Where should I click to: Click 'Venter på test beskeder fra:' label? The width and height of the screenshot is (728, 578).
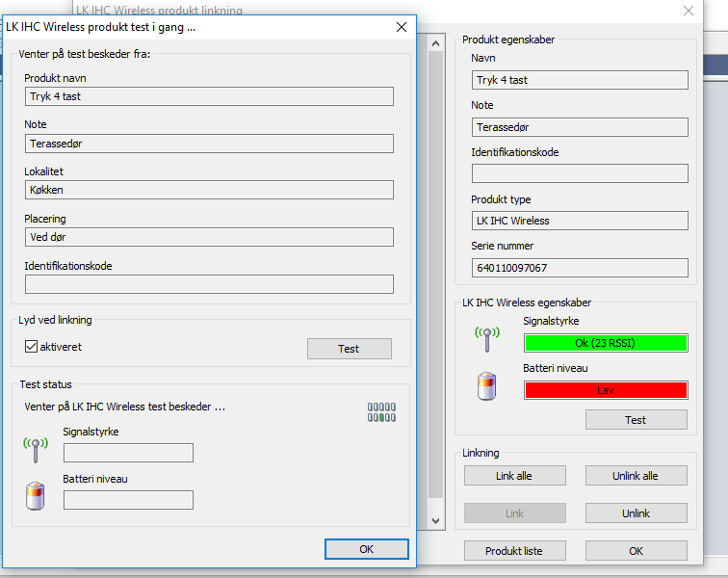(85, 54)
